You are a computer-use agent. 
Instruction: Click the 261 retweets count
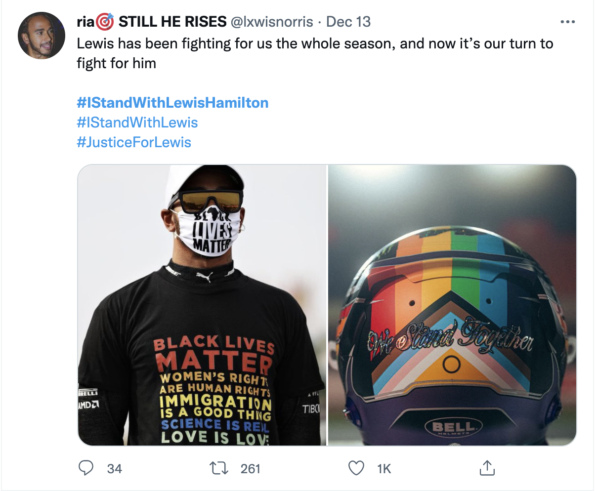tap(250, 469)
